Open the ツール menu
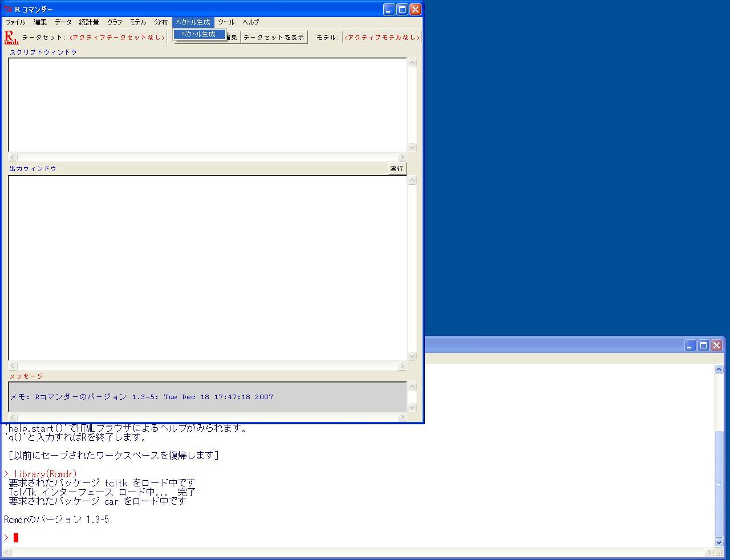Viewport: 730px width, 560px height. pyautogui.click(x=226, y=22)
